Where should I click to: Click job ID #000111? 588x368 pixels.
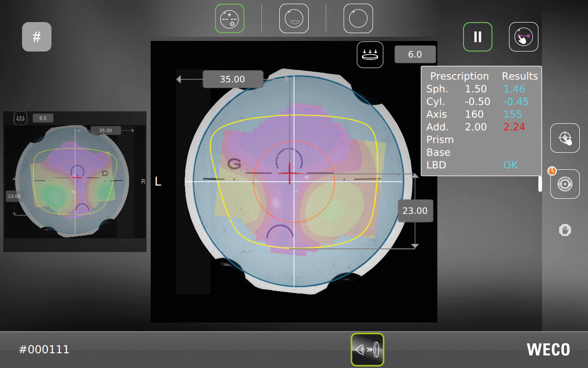[44, 350]
